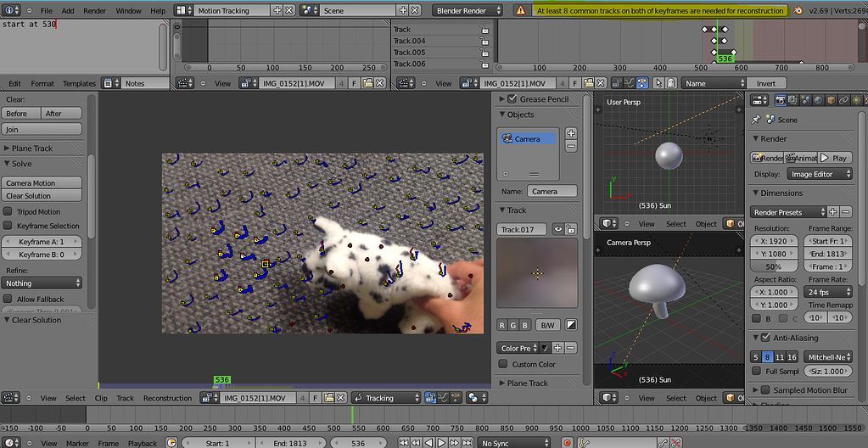The width and height of the screenshot is (868, 448).
Task: Unlink clip with X icon in clip editor header
Action: click(341, 398)
